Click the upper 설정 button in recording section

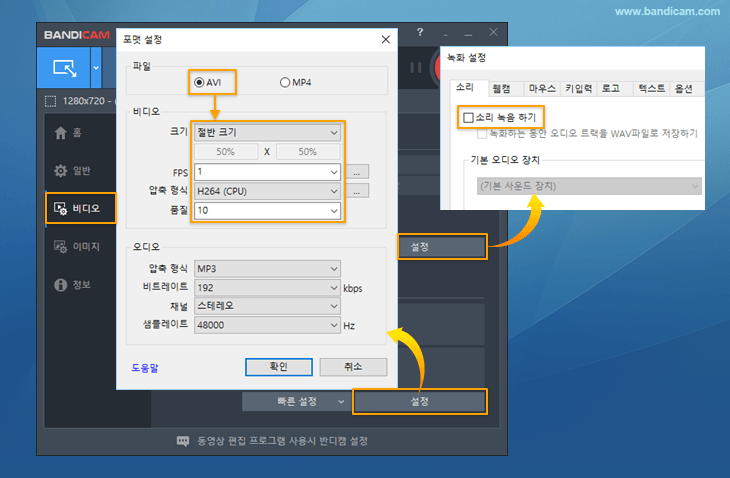[442, 247]
